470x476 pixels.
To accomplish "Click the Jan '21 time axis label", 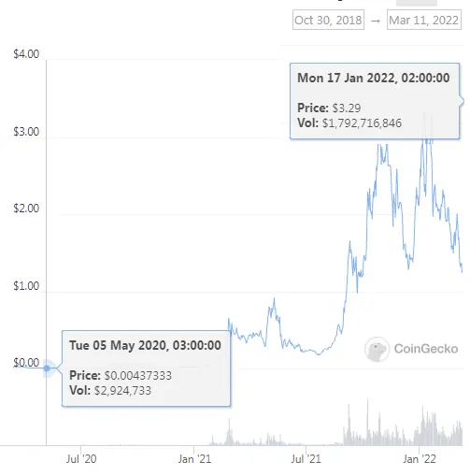I will click(194, 459).
